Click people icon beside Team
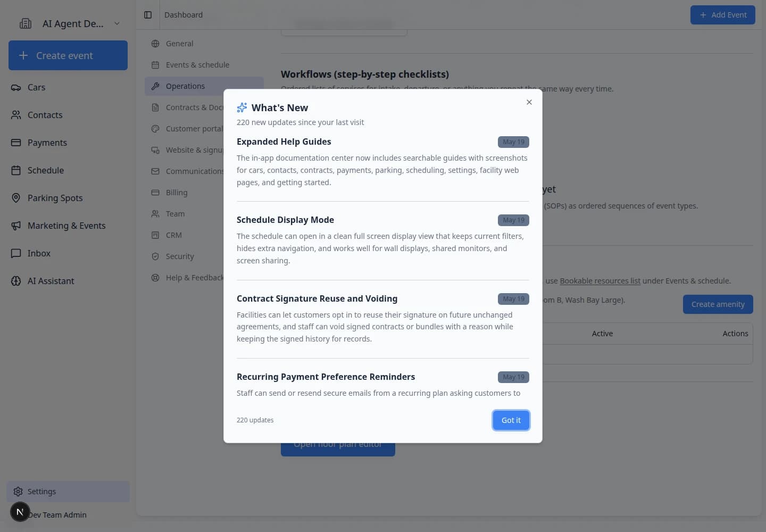The image size is (766, 532). coord(155,214)
